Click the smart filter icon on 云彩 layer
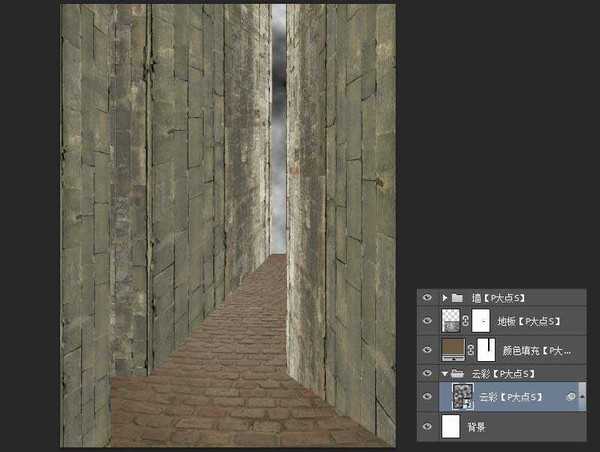 (x=570, y=397)
